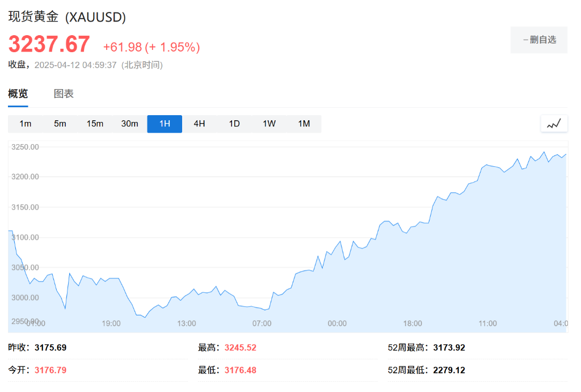Click the line chart type icon
The width and height of the screenshot is (581, 392).
554,124
